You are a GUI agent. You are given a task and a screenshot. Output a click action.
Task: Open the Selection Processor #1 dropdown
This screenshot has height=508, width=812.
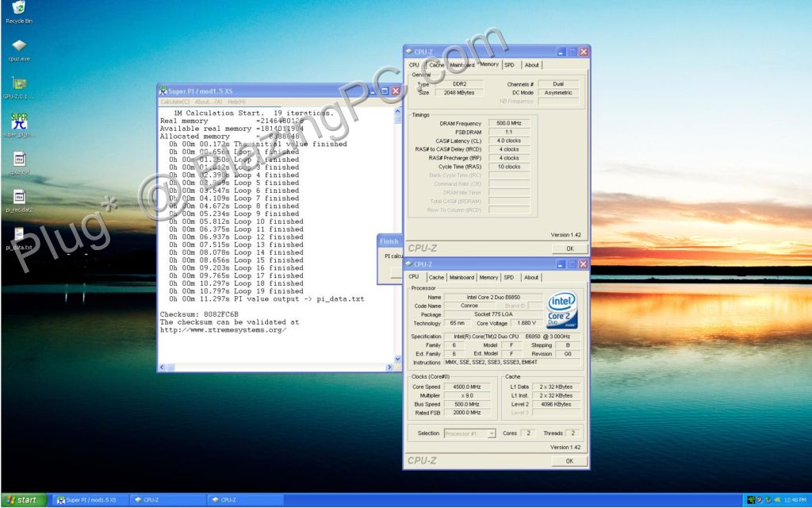coord(469,433)
